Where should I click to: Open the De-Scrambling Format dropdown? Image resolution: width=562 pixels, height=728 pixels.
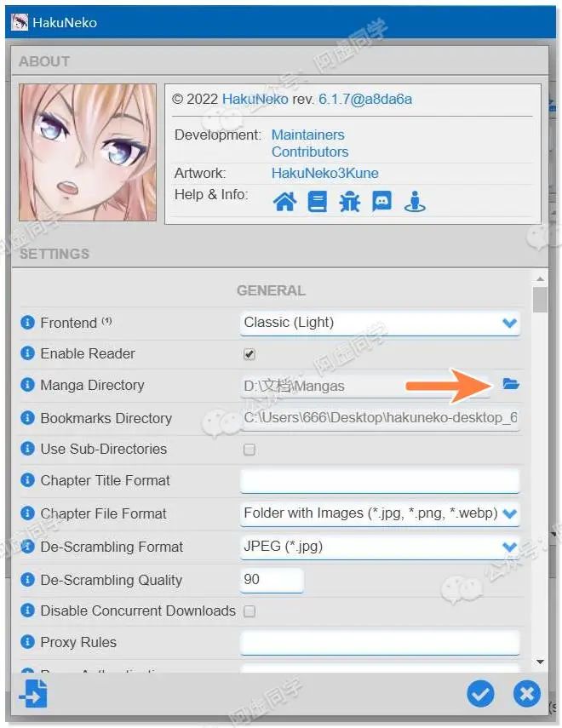point(380,547)
